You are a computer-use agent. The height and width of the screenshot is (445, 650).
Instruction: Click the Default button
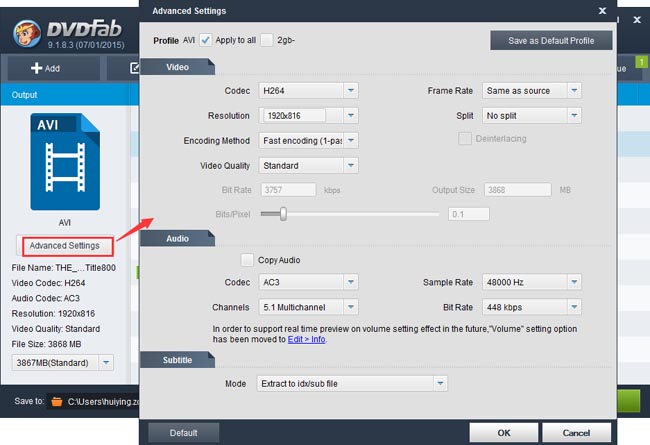click(x=183, y=433)
